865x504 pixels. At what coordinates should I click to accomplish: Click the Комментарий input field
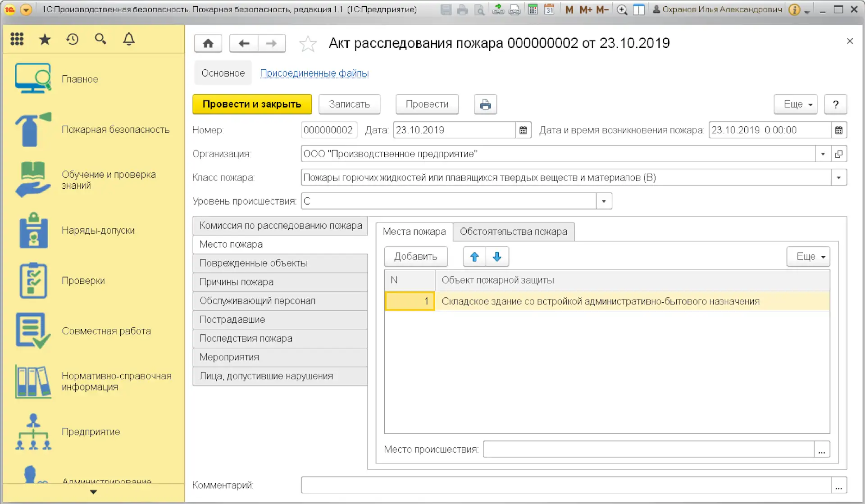click(x=565, y=485)
